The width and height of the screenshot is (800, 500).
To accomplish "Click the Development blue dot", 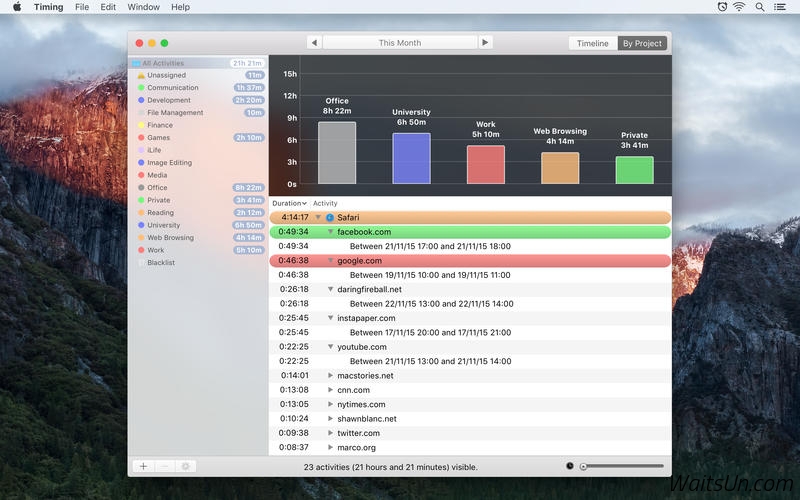I will pyautogui.click(x=141, y=101).
